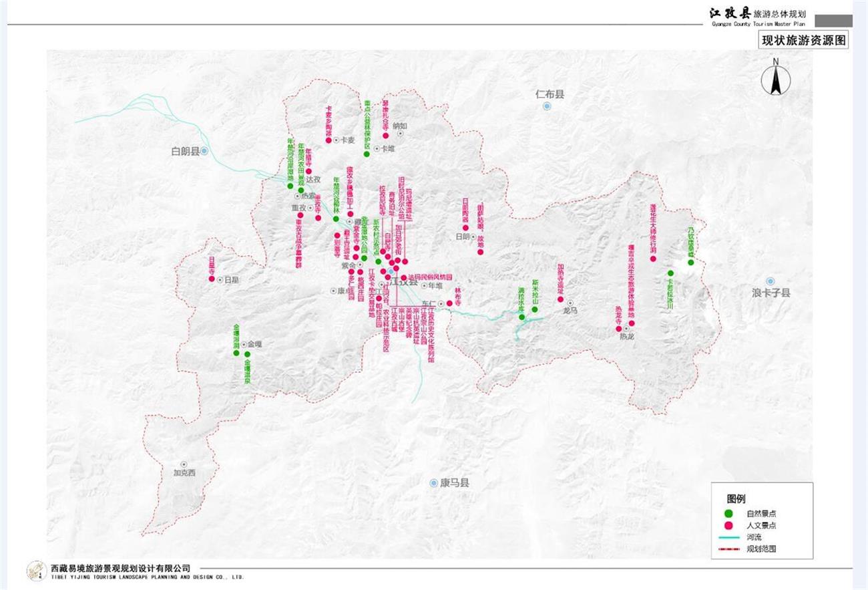Screen dimensions: 868x590
Task: Click the 热龙 township marker
Action: (626, 328)
